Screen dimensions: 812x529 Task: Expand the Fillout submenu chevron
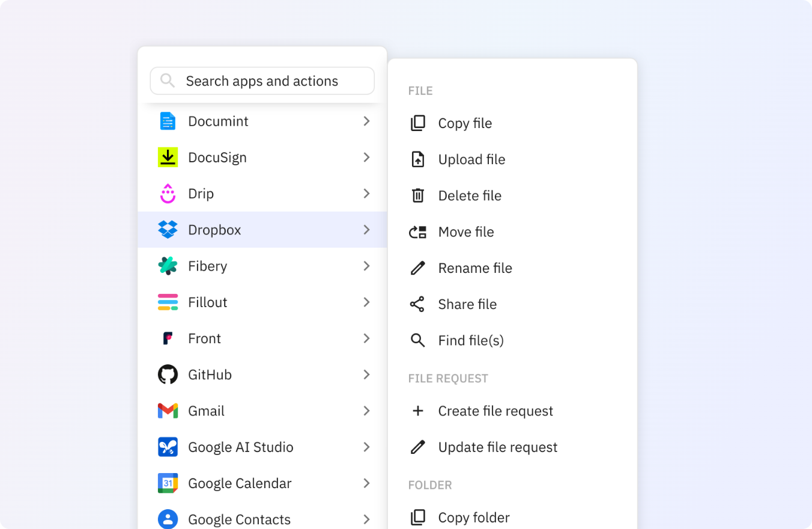click(x=366, y=302)
